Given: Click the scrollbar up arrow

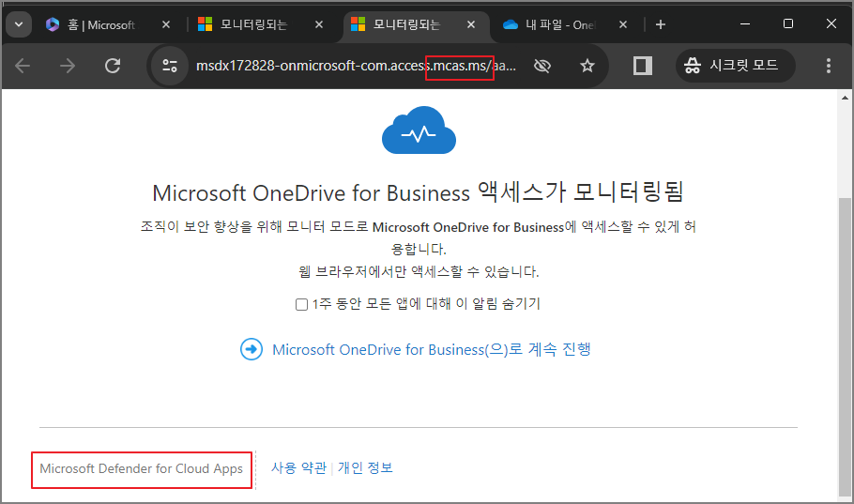Looking at the screenshot, I should (845, 98).
